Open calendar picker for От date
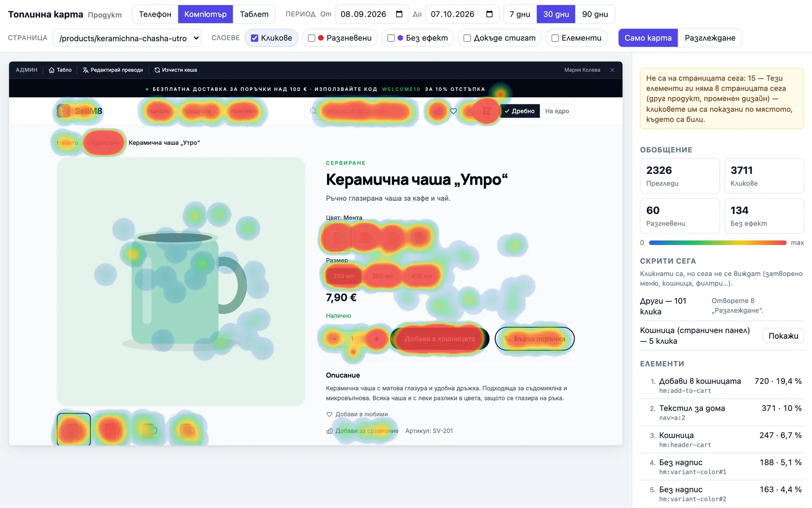This screenshot has width=812, height=508. 399,14
